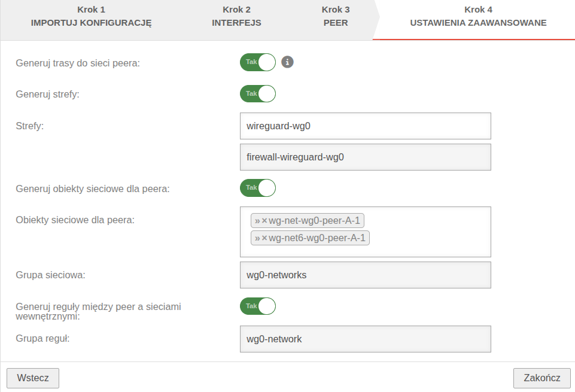575x392 pixels.
Task: Focus the Strefy field containing wireguard-wg0
Action: tap(365, 126)
